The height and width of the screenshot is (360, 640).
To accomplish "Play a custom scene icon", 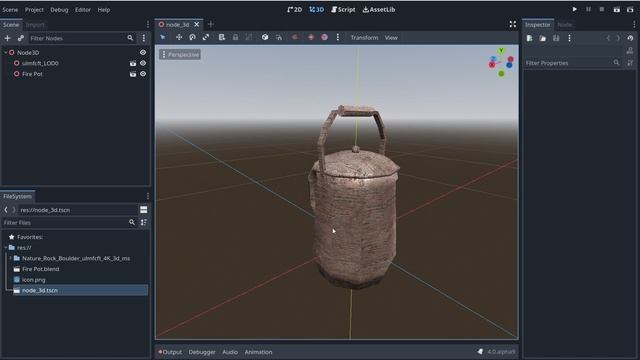I will click(x=630, y=9).
